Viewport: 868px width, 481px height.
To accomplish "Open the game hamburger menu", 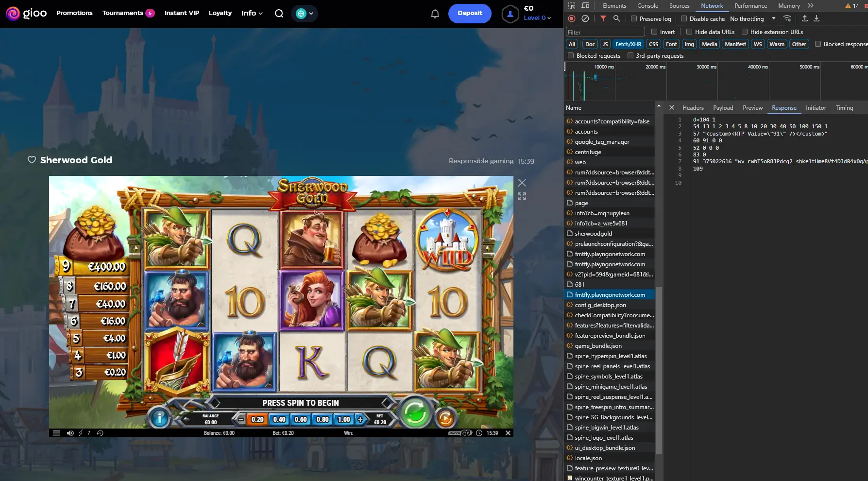I will click(56, 433).
